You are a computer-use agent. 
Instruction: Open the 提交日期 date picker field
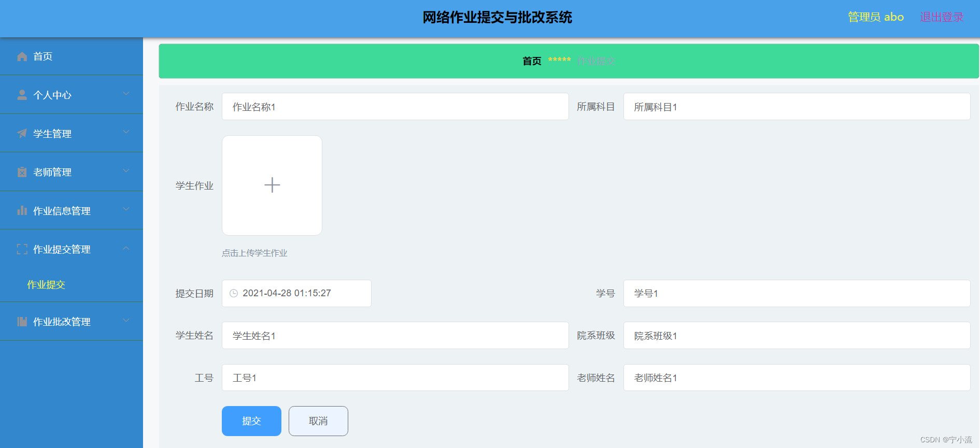point(296,293)
